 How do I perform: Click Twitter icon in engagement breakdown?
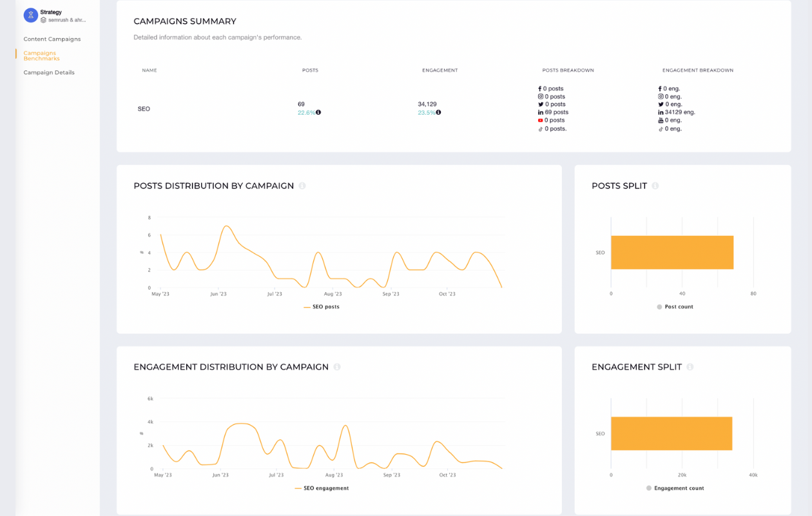click(x=661, y=104)
